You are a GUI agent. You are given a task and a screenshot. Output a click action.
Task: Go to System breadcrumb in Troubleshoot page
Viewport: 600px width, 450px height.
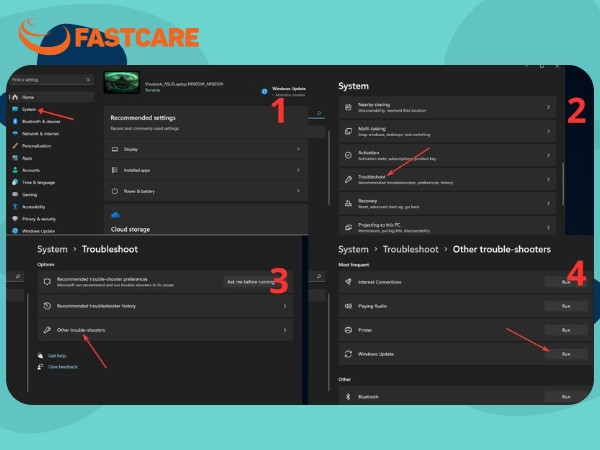(52, 249)
